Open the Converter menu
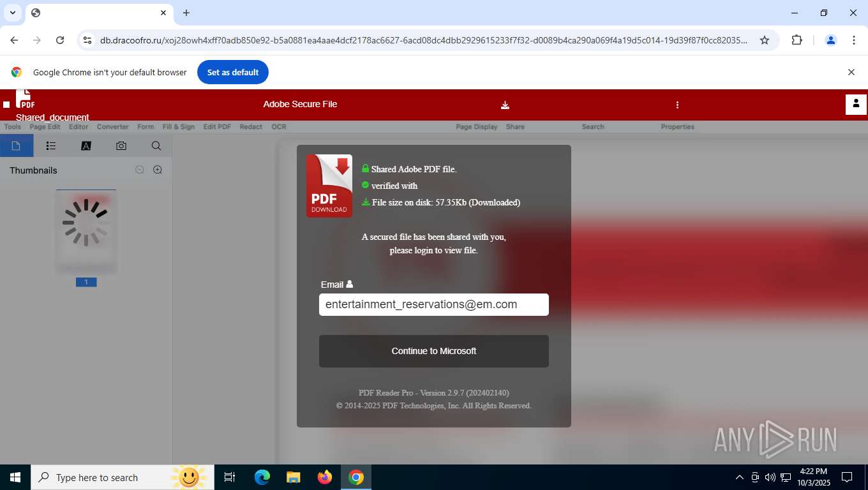868x490 pixels. (113, 127)
